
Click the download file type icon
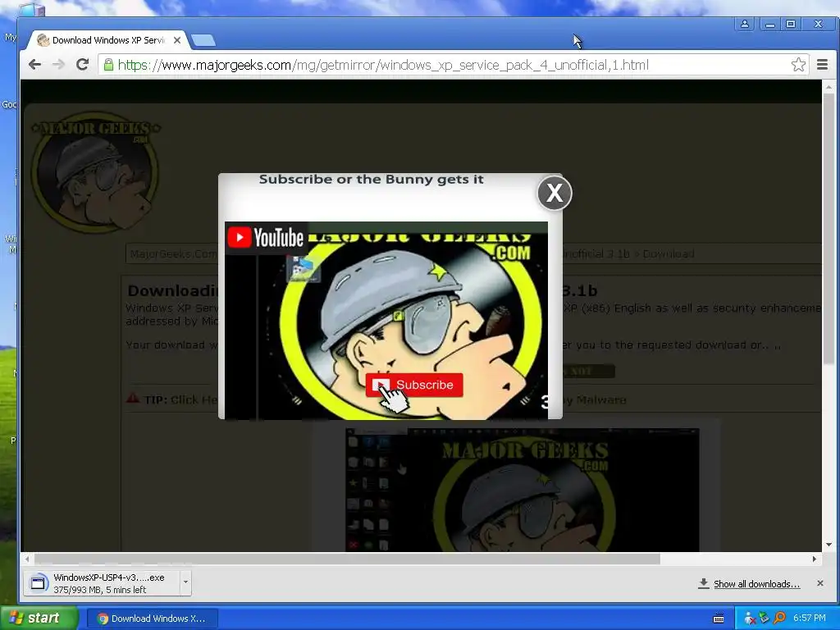click(38, 583)
